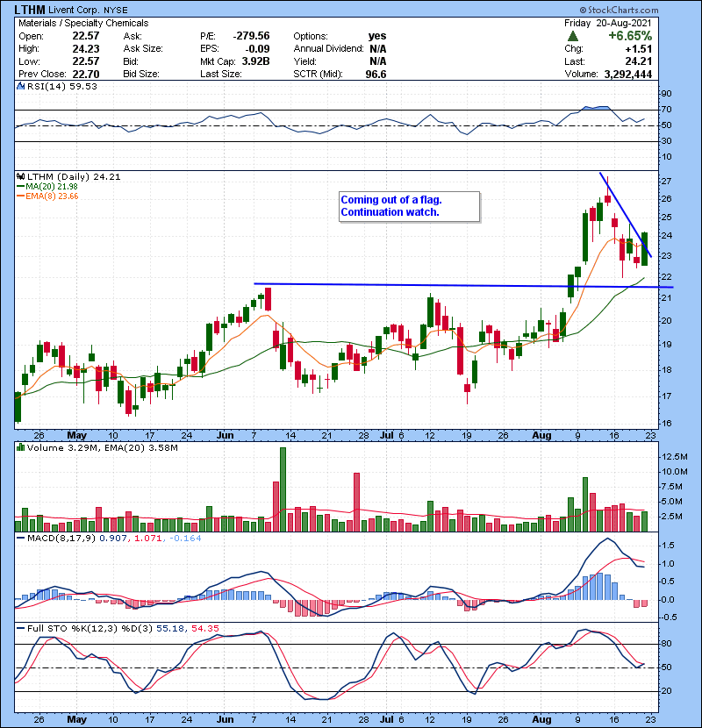702x728 pixels.
Task: Click the SCTR (Mid) 96.6 value
Action: pyautogui.click(x=376, y=74)
